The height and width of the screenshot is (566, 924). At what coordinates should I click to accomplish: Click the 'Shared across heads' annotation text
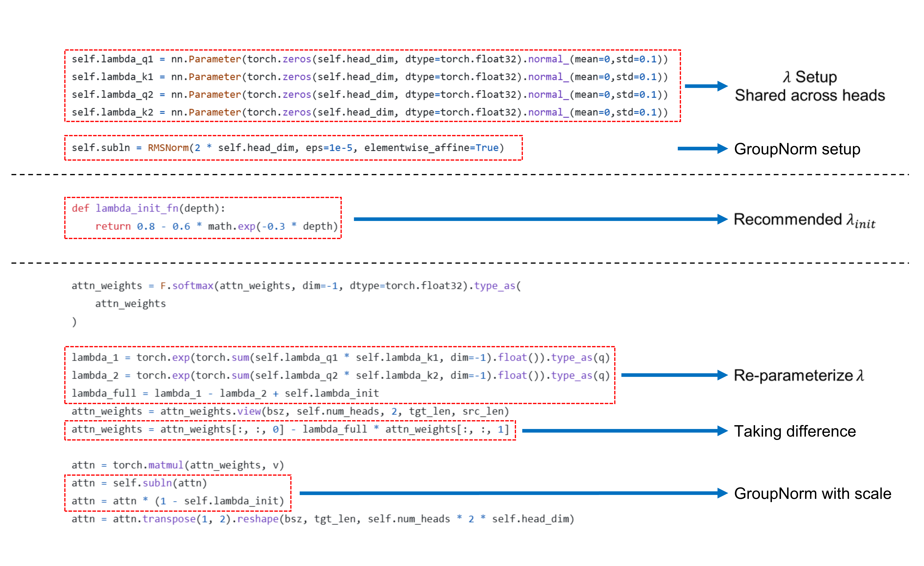pyautogui.click(x=810, y=96)
